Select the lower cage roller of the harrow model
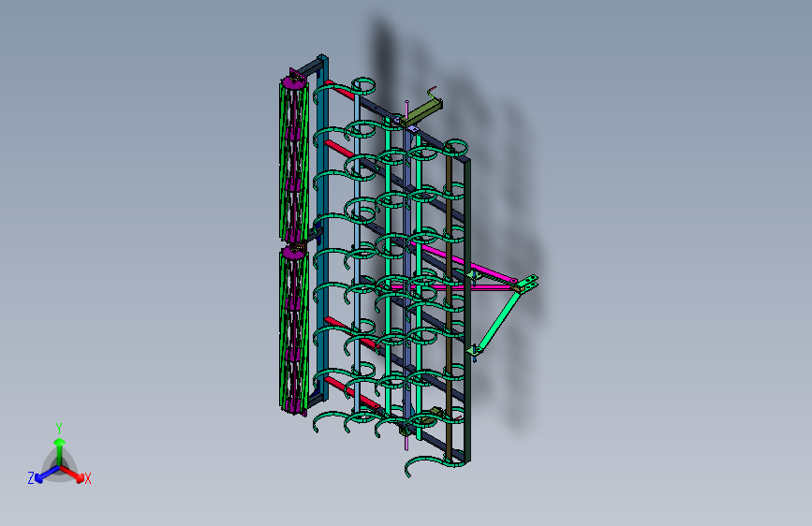812x526 pixels. coord(294,329)
